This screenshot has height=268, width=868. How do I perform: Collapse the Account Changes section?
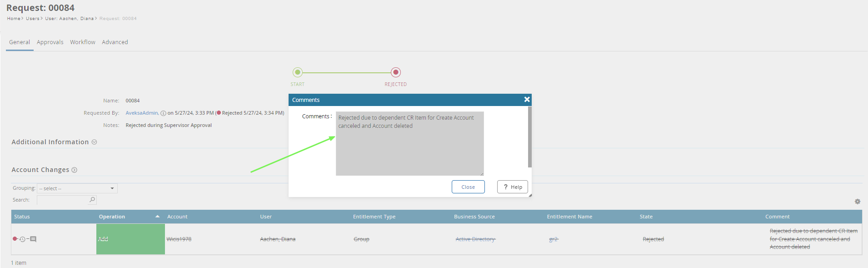(x=75, y=170)
